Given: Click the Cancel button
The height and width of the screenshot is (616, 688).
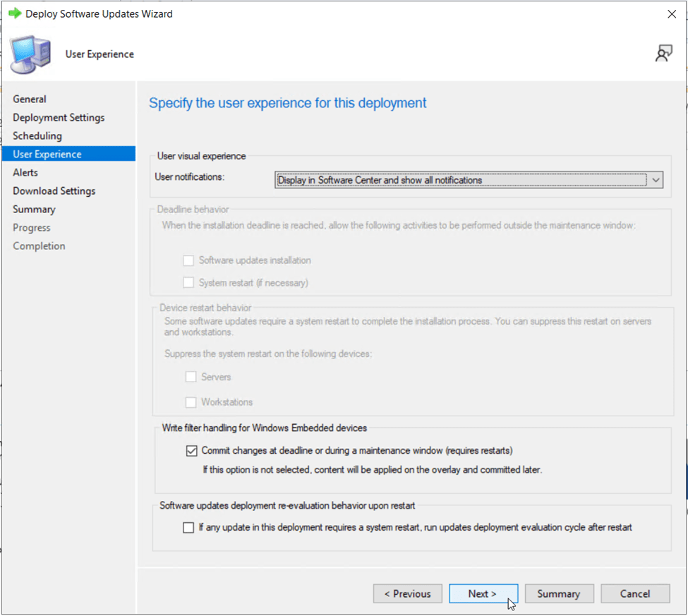Looking at the screenshot, I should pyautogui.click(x=634, y=594).
